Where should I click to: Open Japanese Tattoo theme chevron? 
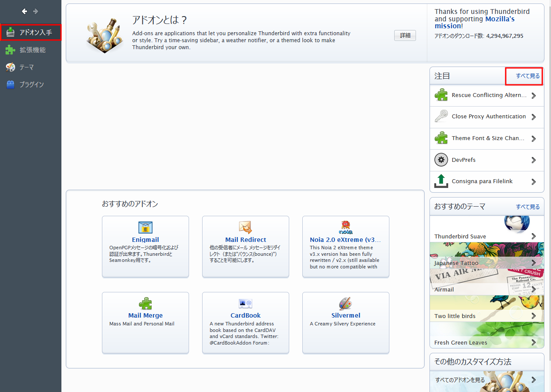[x=534, y=263]
